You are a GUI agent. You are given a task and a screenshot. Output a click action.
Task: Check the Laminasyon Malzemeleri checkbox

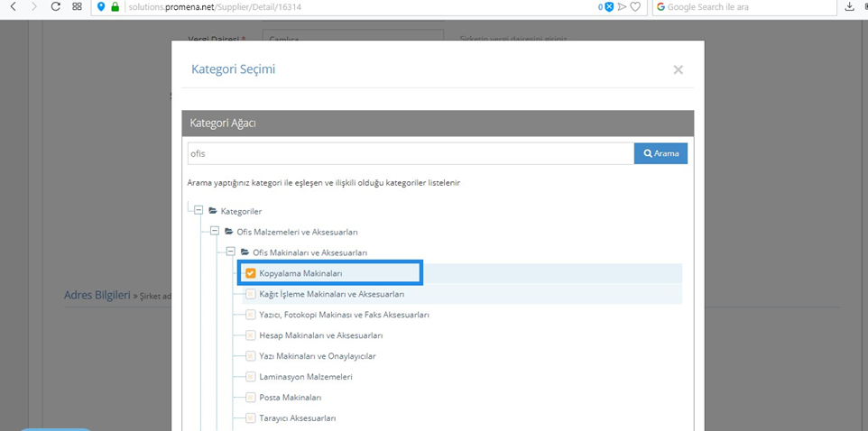pyautogui.click(x=251, y=377)
